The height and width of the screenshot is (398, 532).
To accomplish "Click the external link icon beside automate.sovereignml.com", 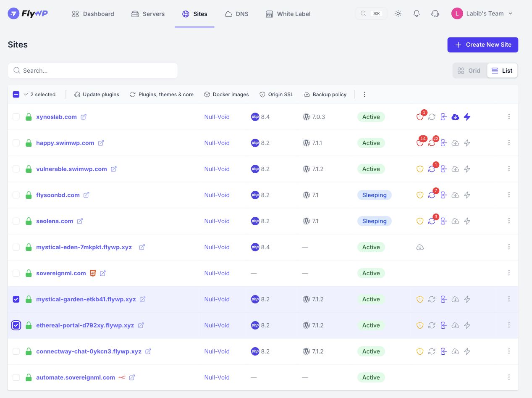I will click(x=132, y=377).
